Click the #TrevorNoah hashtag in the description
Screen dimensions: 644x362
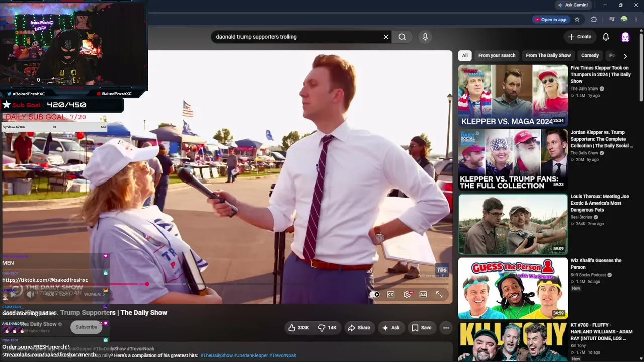(x=283, y=355)
